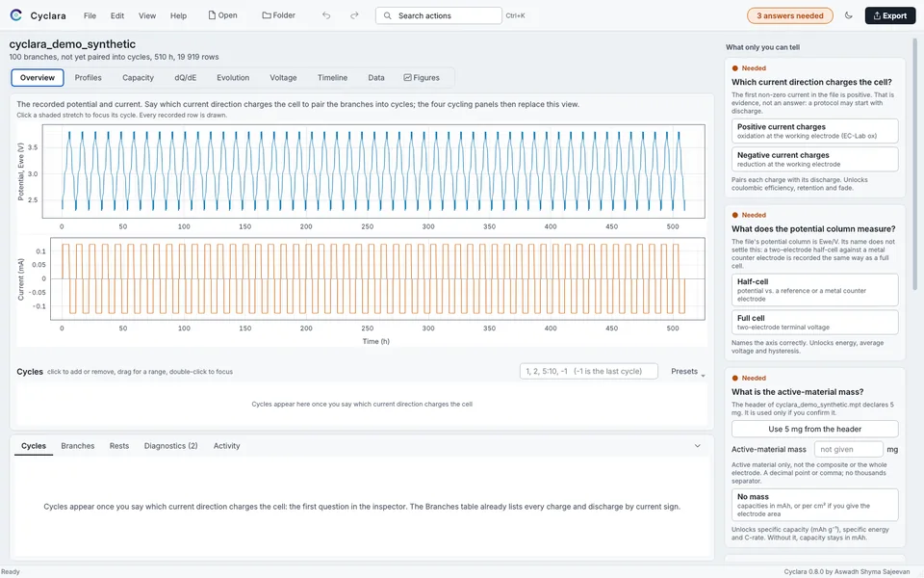Click the Ready status text
Image resolution: width=924 pixels, height=578 pixels.
(x=11, y=572)
